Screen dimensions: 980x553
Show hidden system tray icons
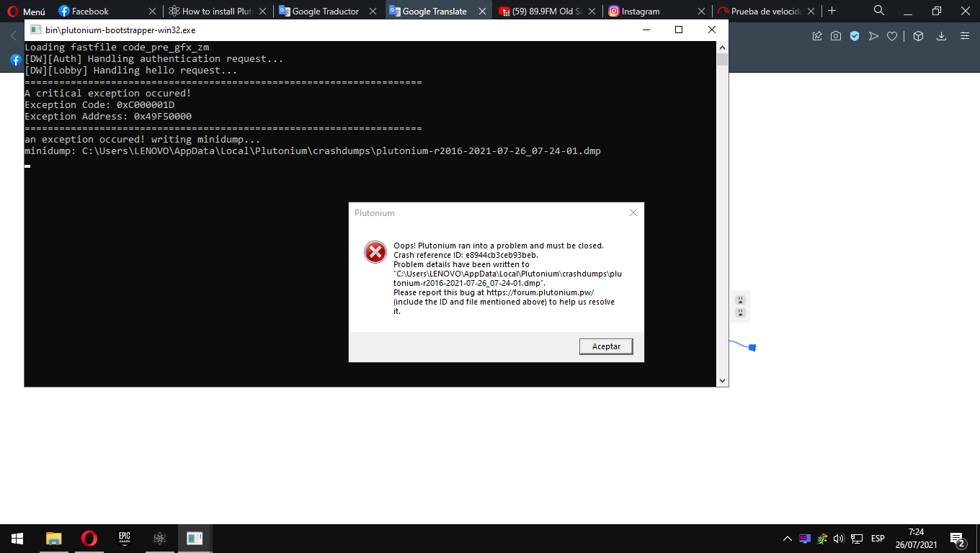point(788,539)
